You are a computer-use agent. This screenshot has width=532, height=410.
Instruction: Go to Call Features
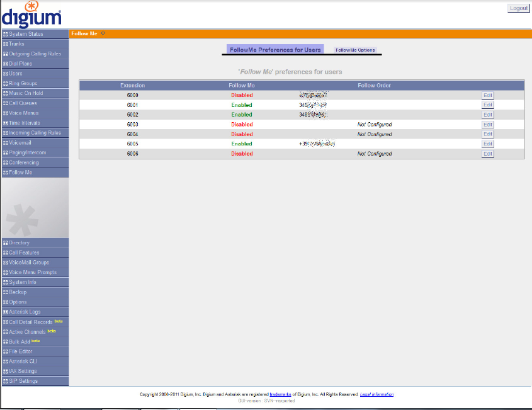pos(35,253)
